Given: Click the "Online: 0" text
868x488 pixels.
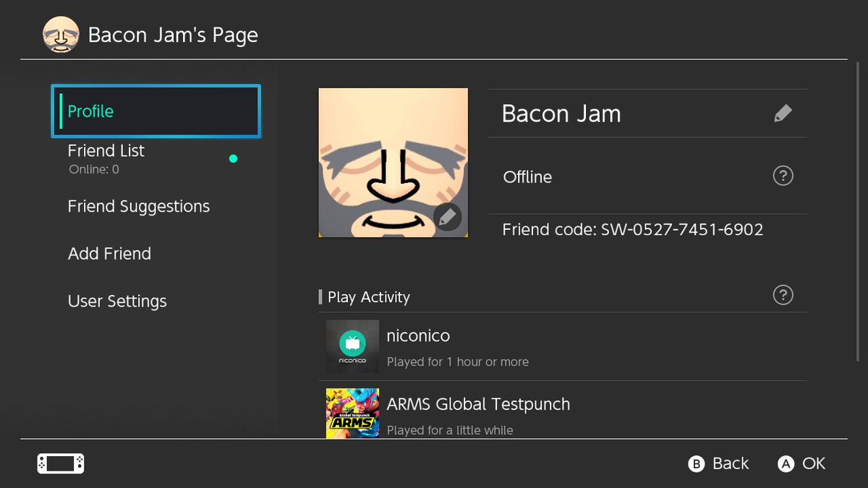Looking at the screenshot, I should click(x=94, y=170).
